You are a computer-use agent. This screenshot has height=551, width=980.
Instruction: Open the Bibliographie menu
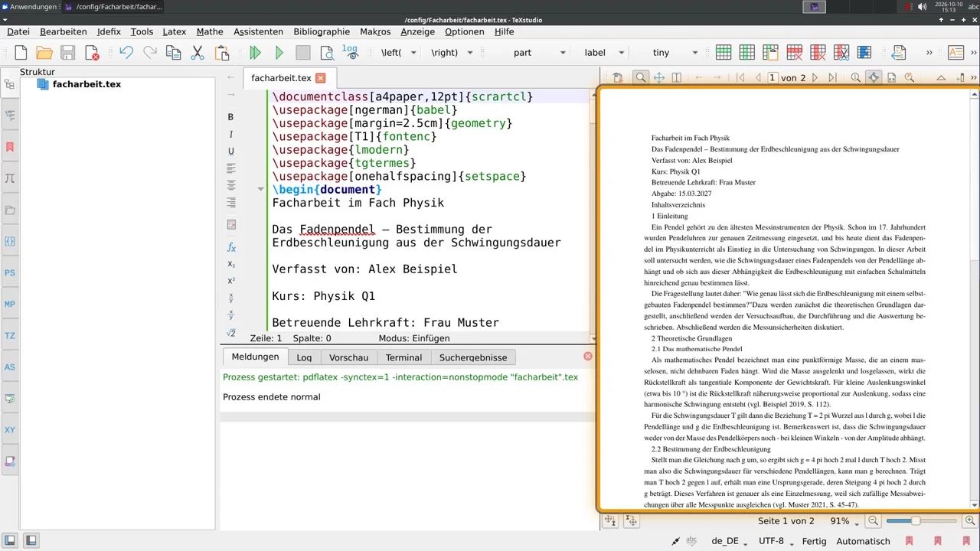[322, 31]
